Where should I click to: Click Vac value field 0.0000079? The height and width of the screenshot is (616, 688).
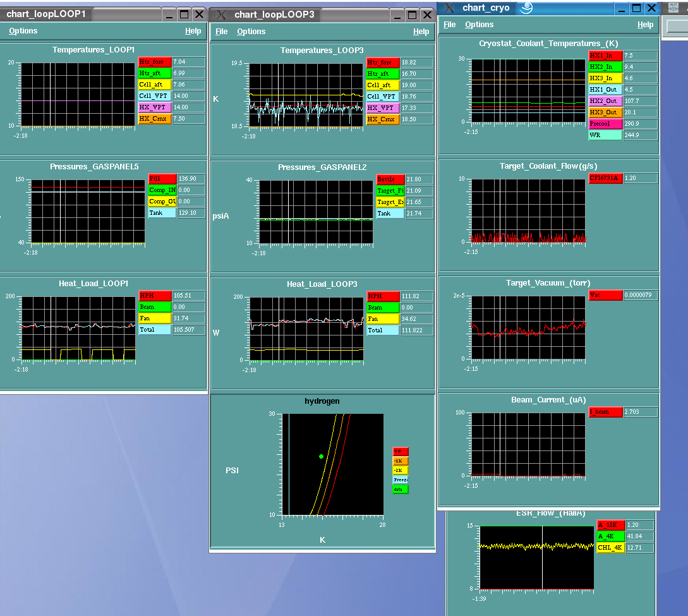(641, 295)
